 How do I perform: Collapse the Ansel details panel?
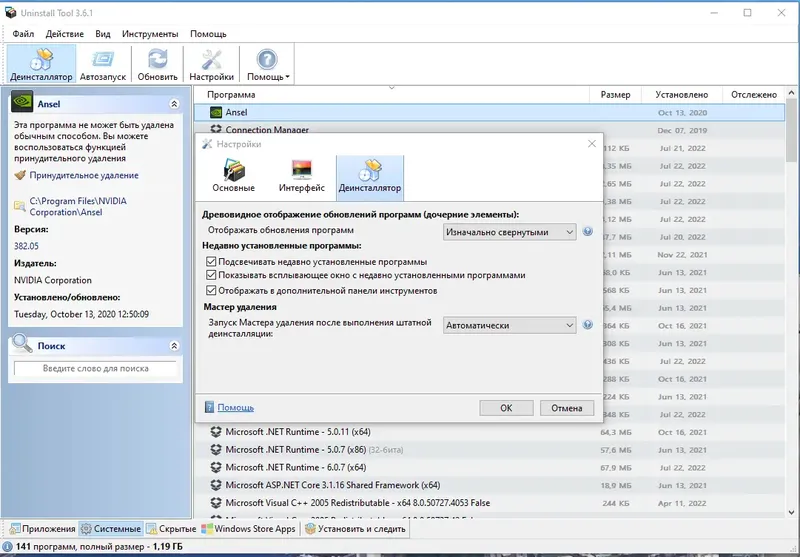[x=174, y=104]
